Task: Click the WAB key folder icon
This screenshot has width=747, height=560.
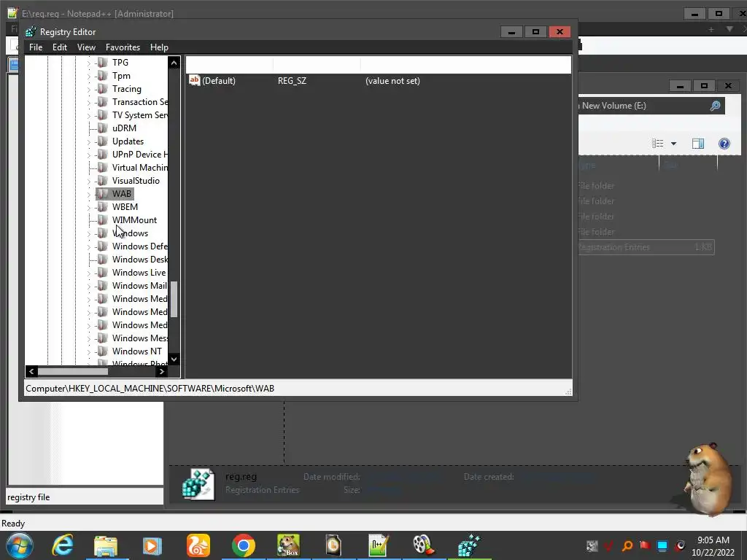Action: (x=102, y=194)
